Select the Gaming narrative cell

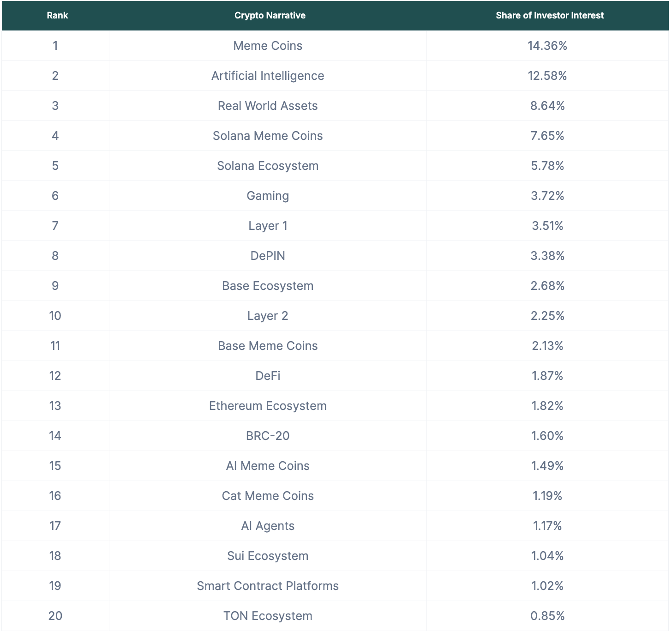pyautogui.click(x=268, y=196)
